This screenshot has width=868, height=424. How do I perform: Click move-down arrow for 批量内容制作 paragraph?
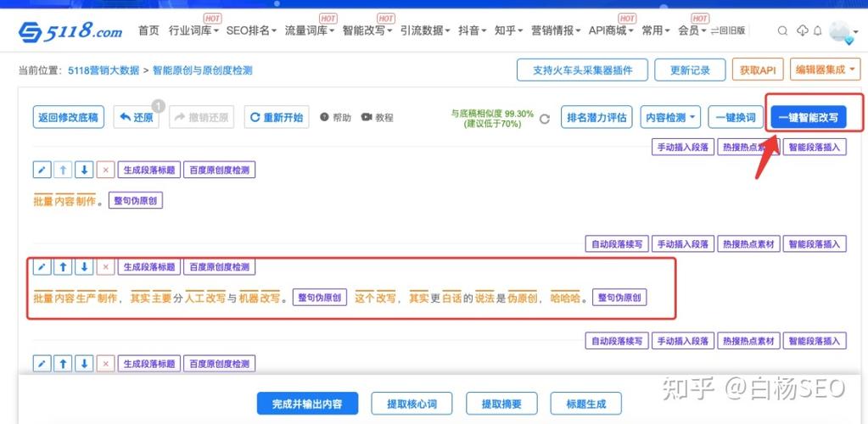pyautogui.click(x=84, y=170)
